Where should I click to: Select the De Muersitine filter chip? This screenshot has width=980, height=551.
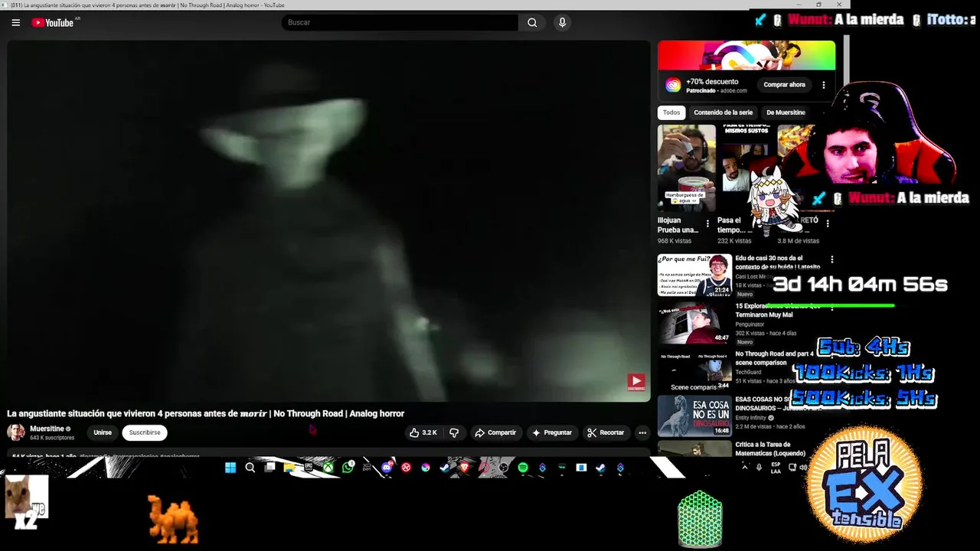click(786, 112)
